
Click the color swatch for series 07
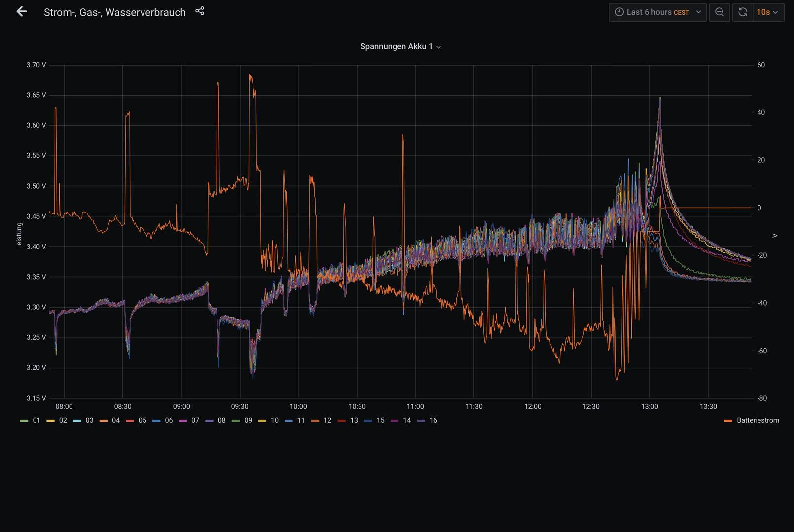183,421
